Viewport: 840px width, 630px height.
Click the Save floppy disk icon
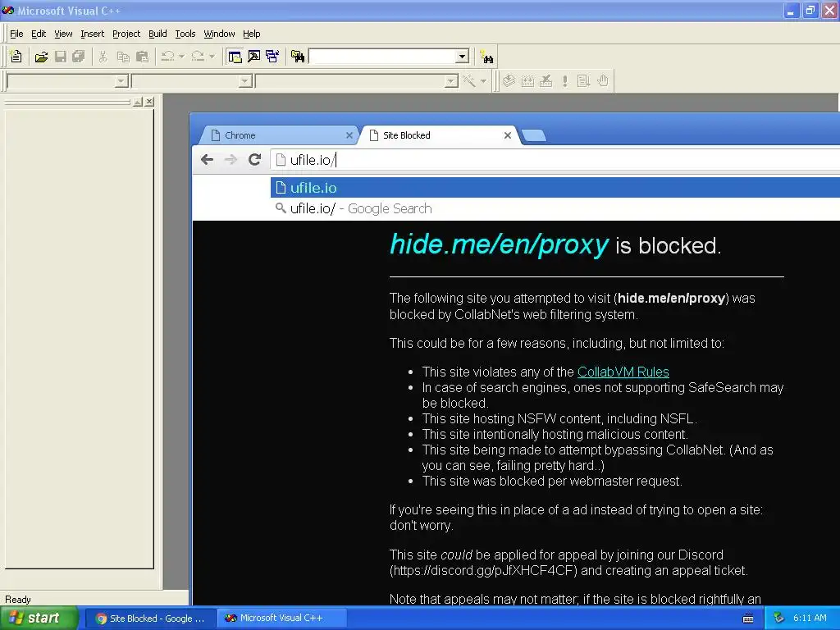click(x=61, y=57)
